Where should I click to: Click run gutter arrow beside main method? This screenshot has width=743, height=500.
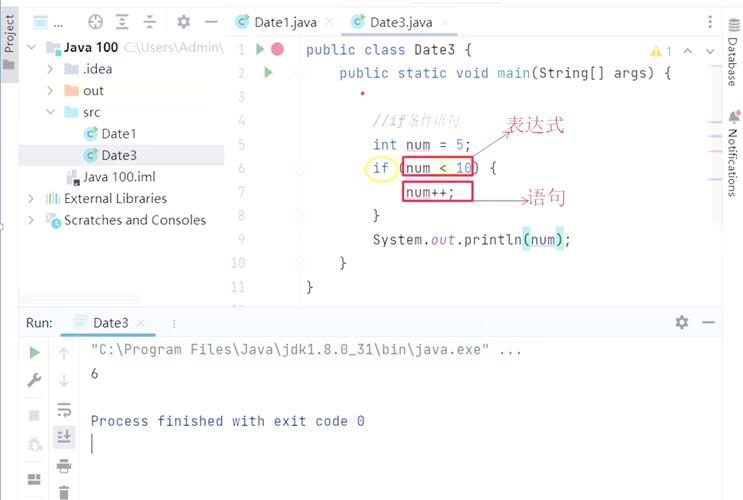[x=267, y=73]
